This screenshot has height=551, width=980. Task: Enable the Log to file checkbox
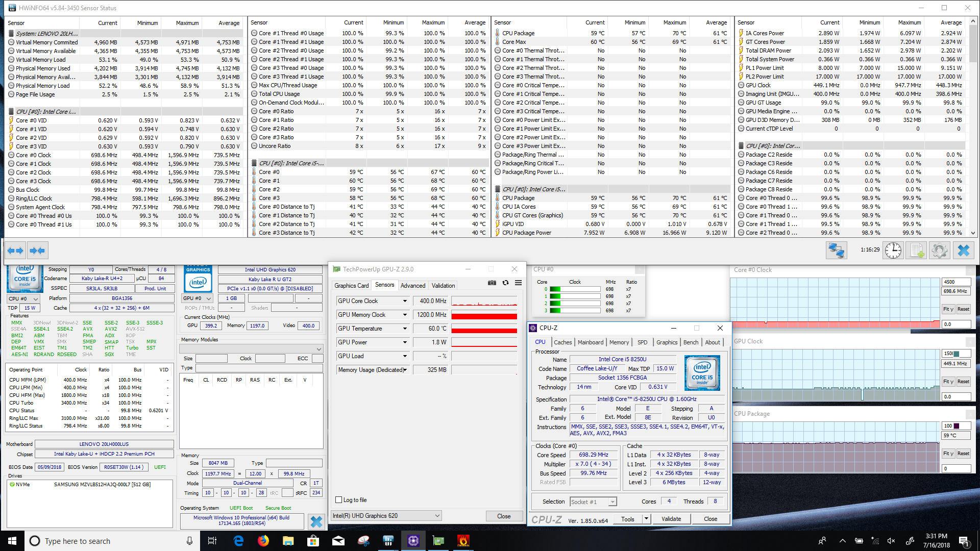click(x=338, y=500)
